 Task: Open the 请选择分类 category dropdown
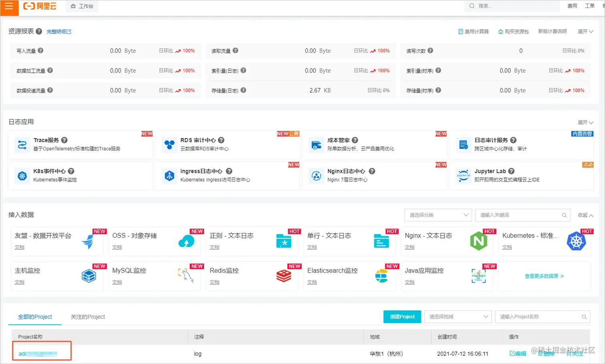438,215
